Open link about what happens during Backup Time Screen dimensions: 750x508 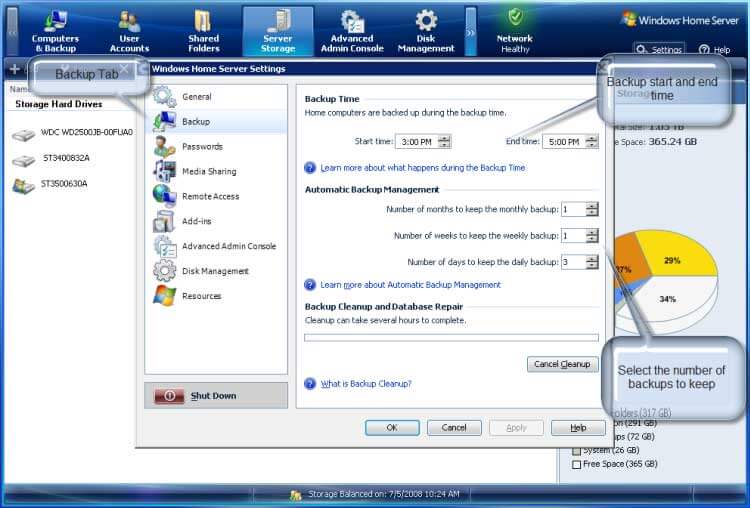click(x=423, y=168)
